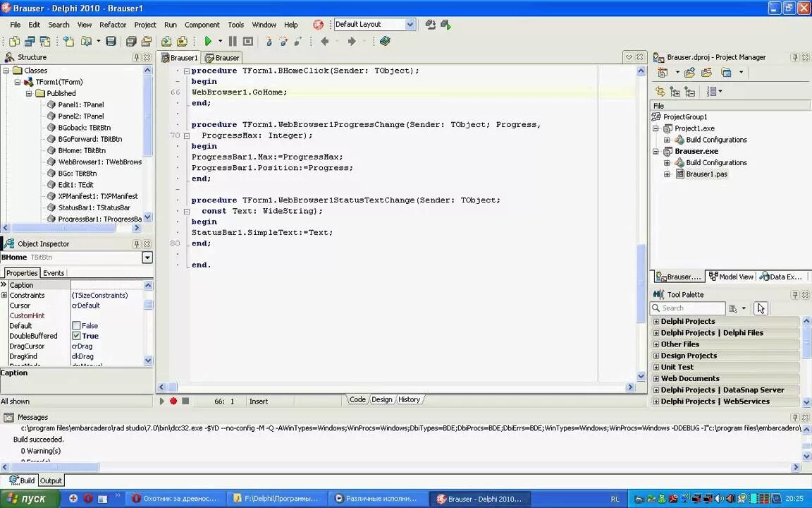
Task: Open the Default Layout dropdown
Action: [x=410, y=25]
